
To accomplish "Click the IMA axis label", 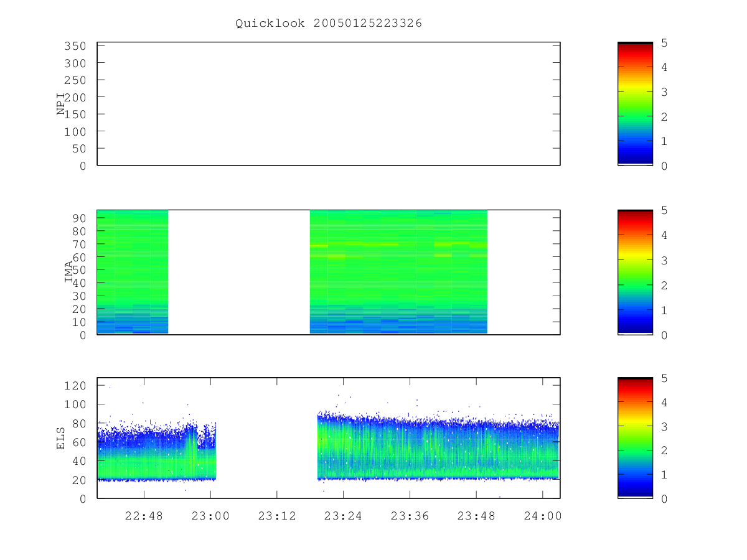I will click(x=69, y=272).
